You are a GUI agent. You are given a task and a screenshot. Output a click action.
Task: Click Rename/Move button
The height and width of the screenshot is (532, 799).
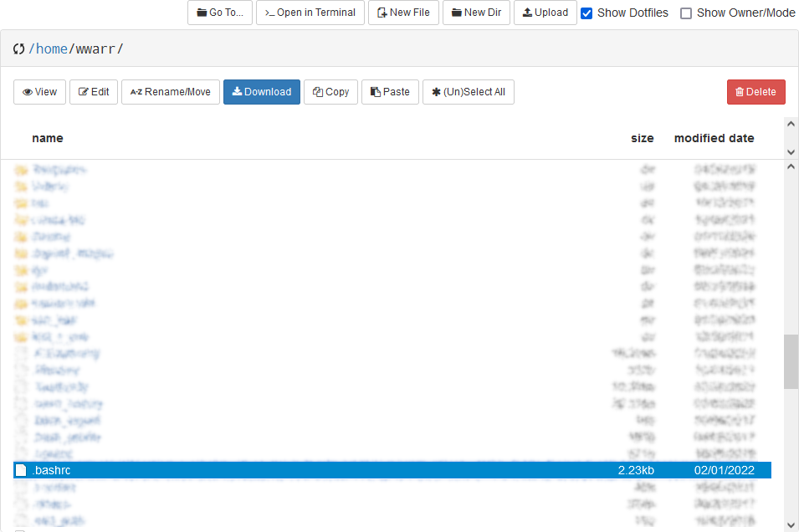click(x=171, y=92)
